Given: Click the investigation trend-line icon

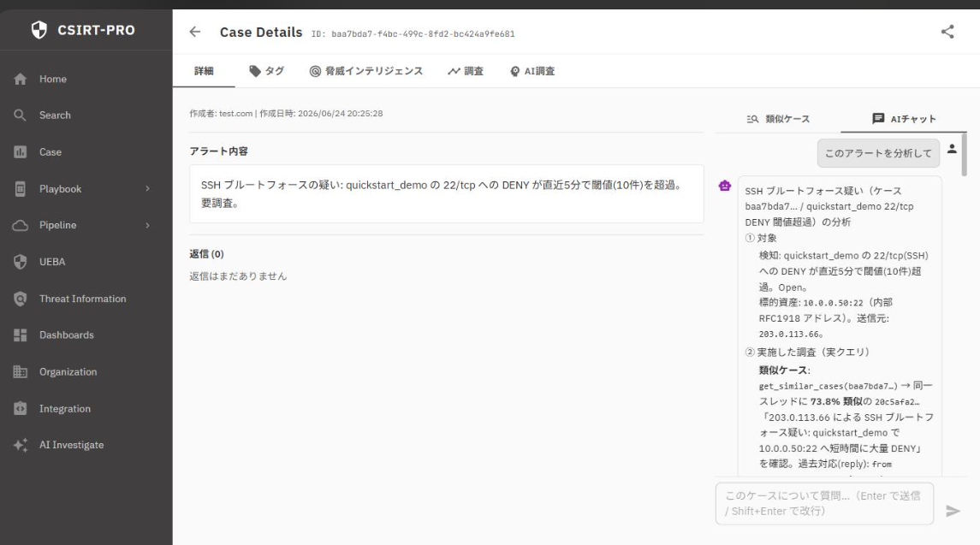Looking at the screenshot, I should [454, 71].
